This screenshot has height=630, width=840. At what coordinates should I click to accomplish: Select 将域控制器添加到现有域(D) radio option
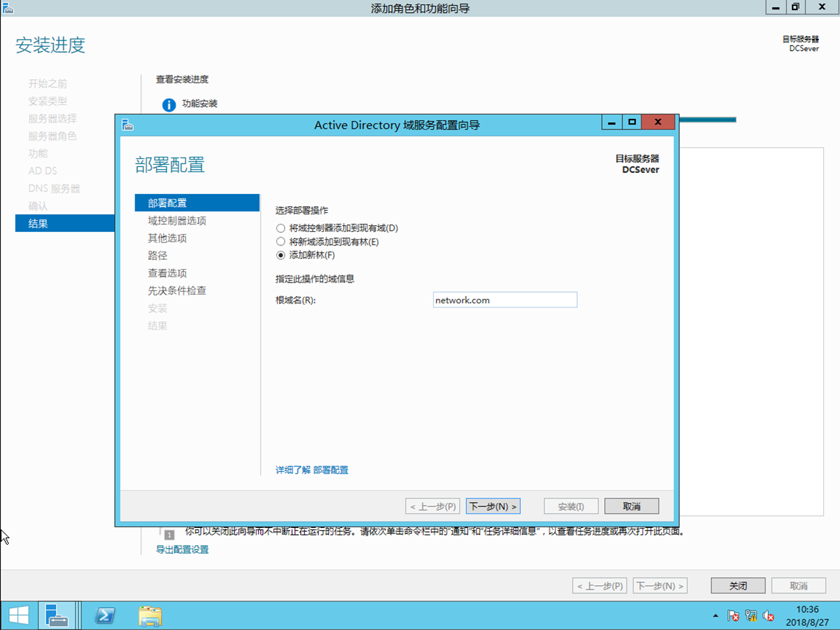pyautogui.click(x=280, y=228)
